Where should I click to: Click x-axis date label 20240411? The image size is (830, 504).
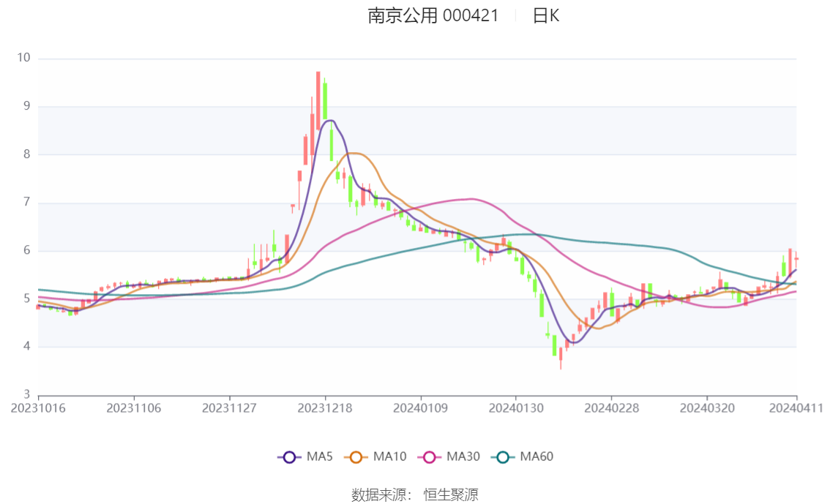(x=796, y=408)
